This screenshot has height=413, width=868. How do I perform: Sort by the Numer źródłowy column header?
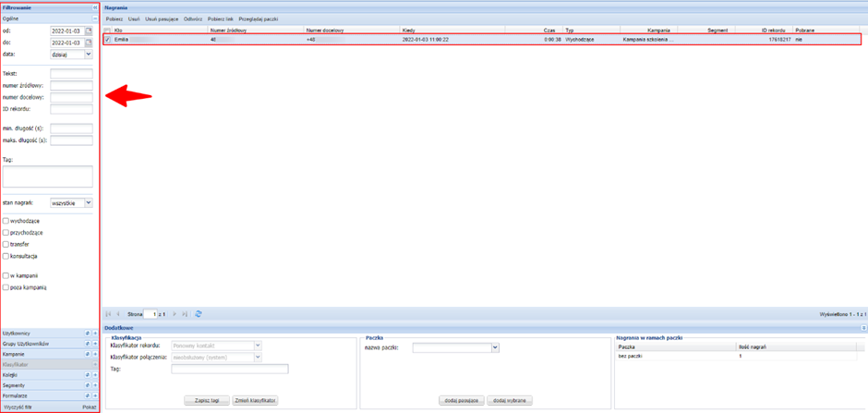click(256, 30)
